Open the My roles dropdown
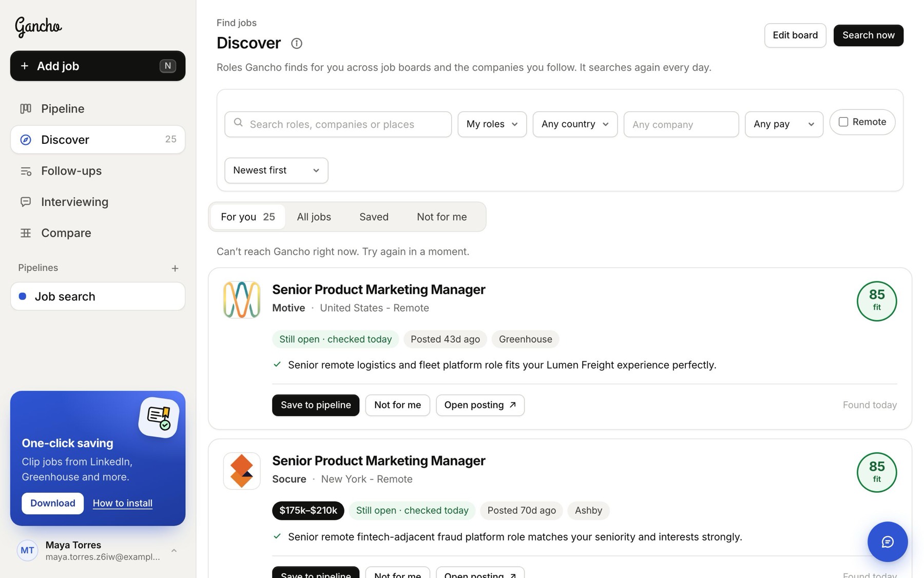The height and width of the screenshot is (578, 924). click(492, 124)
